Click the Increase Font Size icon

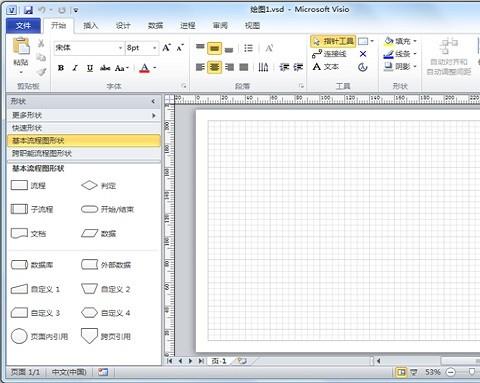[166, 48]
